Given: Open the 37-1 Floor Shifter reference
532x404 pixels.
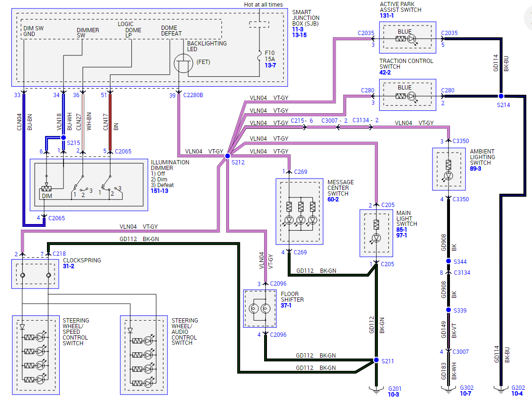Looking at the screenshot, I should tap(286, 305).
